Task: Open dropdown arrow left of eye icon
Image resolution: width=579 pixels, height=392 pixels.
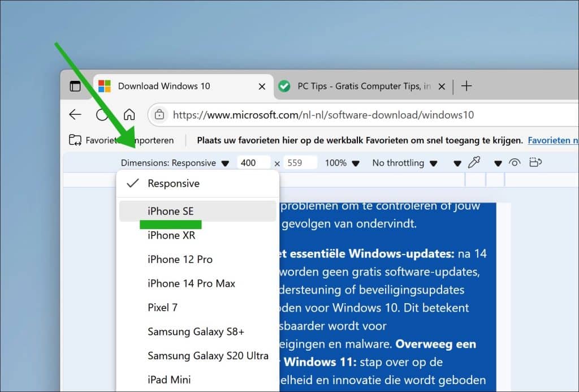Action: point(498,163)
